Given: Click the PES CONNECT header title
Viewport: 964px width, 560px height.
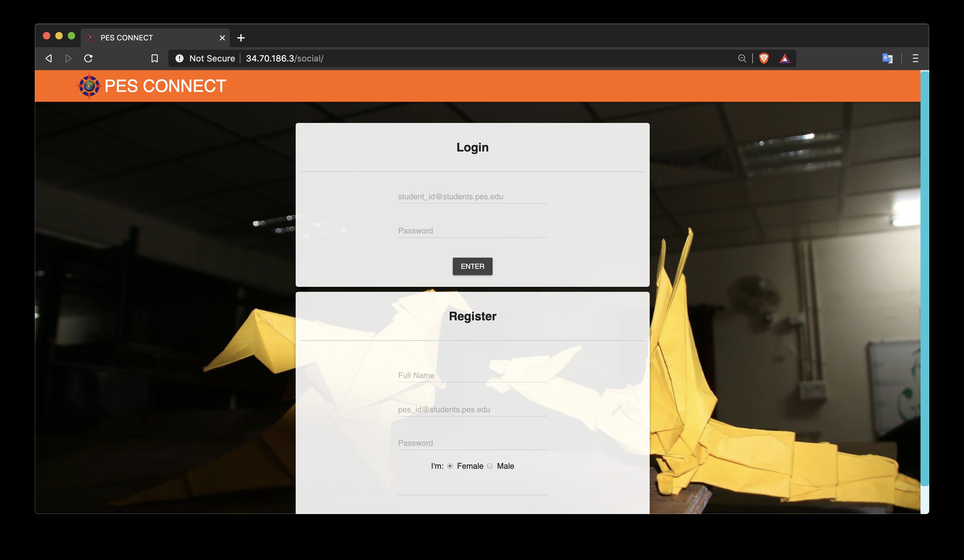Looking at the screenshot, I should click(165, 86).
